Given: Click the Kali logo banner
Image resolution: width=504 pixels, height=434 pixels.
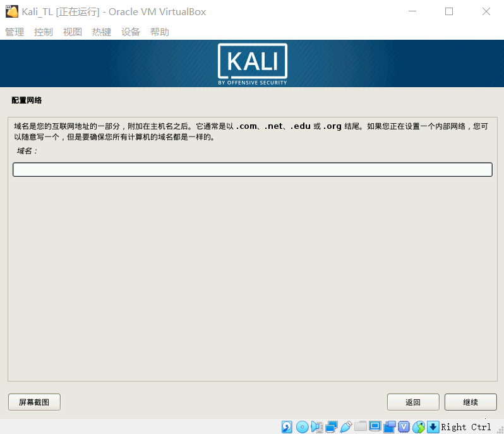Looking at the screenshot, I should click(x=253, y=64).
